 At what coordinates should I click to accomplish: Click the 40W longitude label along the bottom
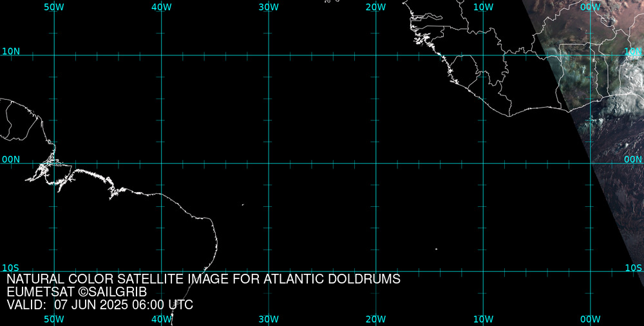[x=162, y=319]
